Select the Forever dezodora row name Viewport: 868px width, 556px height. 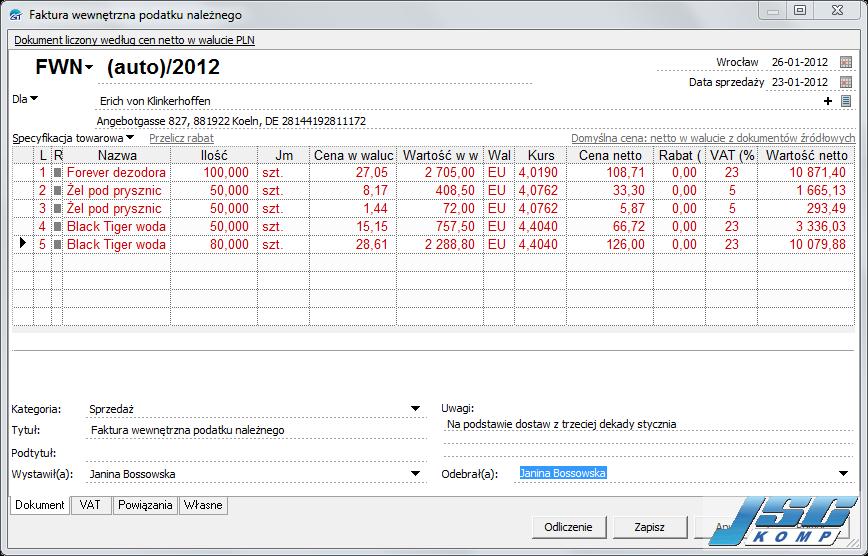[x=116, y=172]
